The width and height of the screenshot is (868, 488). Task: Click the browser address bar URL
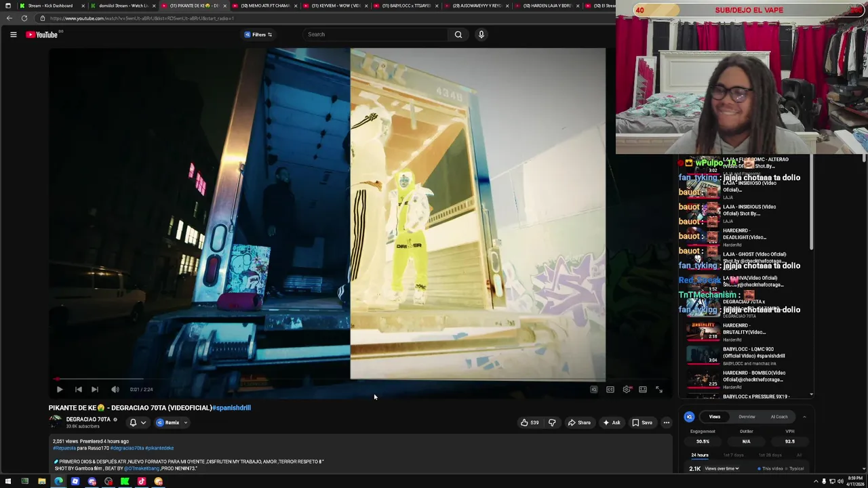141,18
